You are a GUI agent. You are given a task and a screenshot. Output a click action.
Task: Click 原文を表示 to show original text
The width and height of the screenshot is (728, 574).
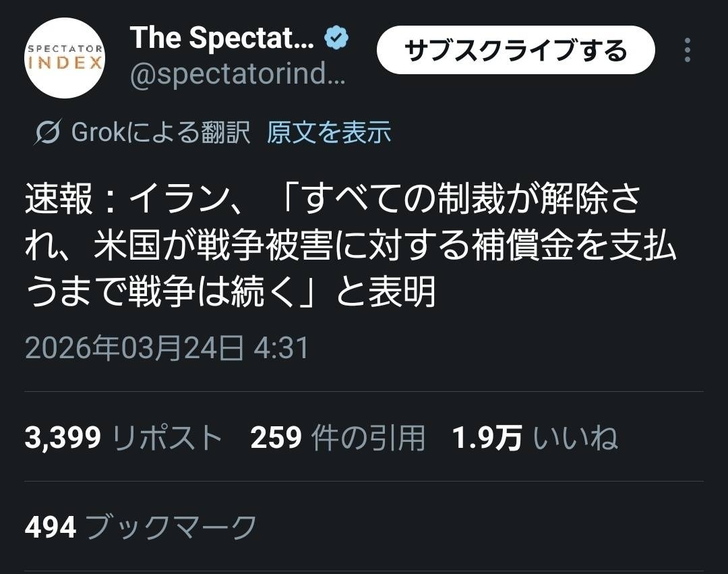tap(329, 132)
